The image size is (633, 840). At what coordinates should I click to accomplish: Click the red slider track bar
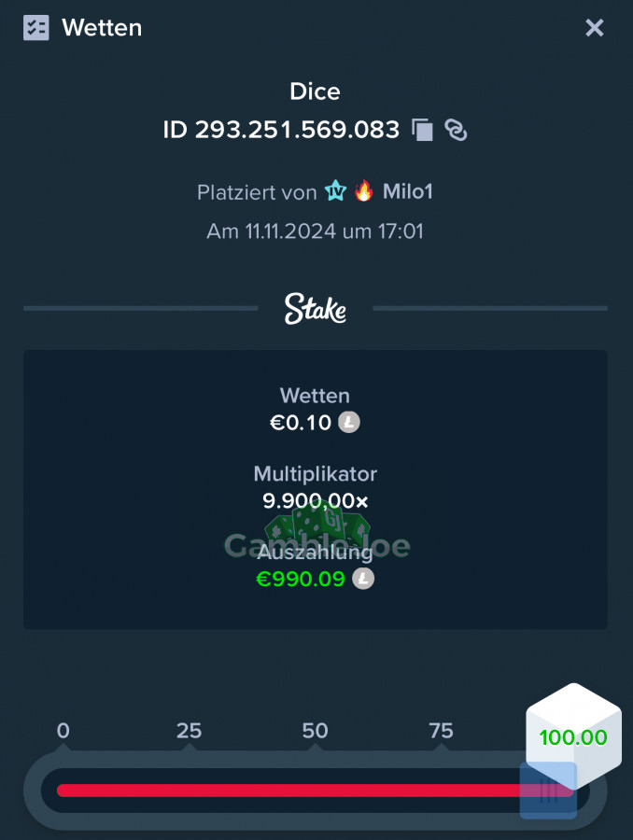pyautogui.click(x=289, y=791)
